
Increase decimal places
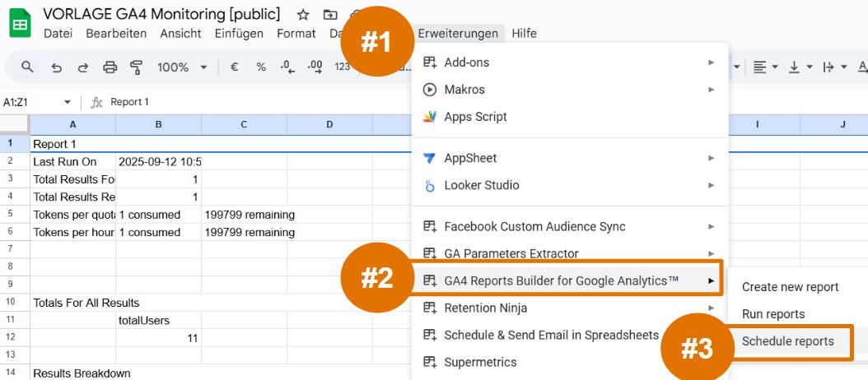315,67
